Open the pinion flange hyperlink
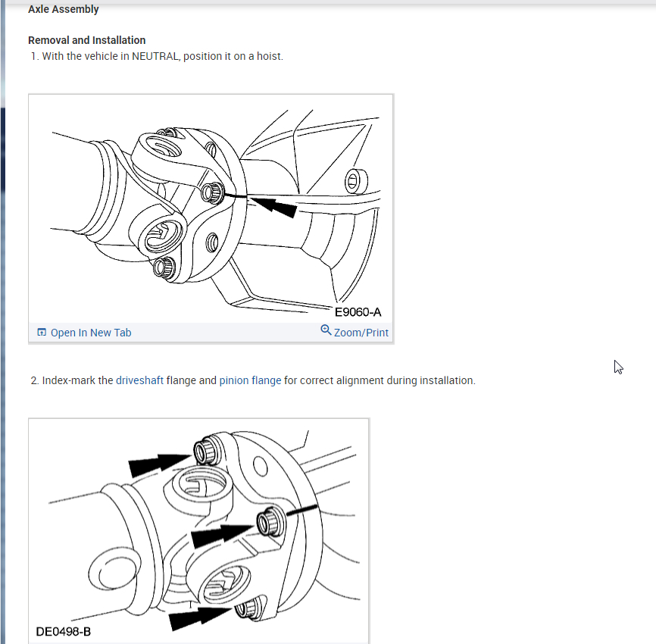The width and height of the screenshot is (656, 644). [x=250, y=380]
